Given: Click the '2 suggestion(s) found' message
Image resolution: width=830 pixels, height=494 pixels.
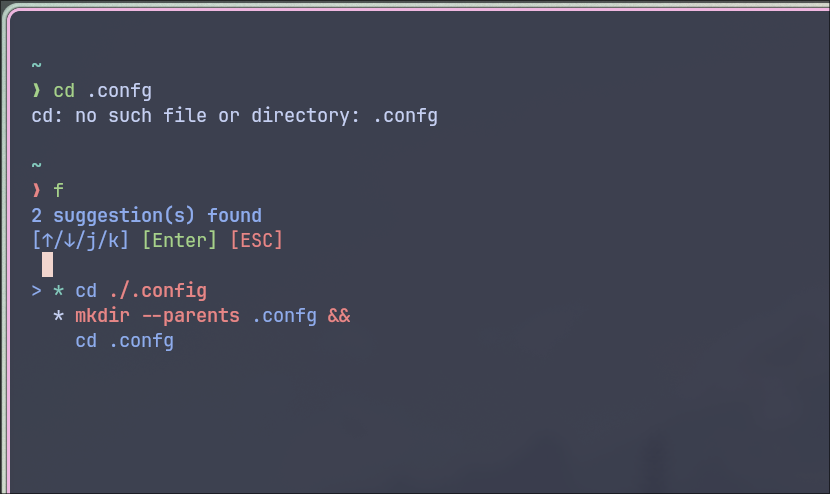Looking at the screenshot, I should 146,215.
